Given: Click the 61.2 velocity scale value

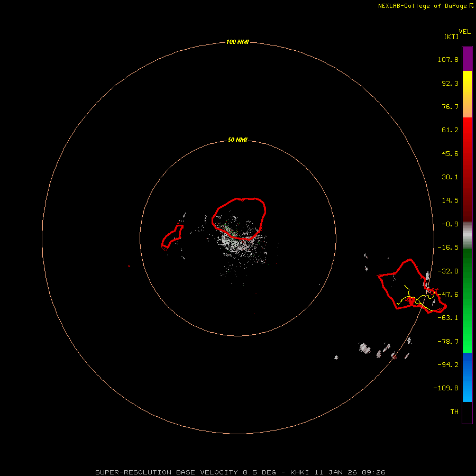Looking at the screenshot, I should [450, 130].
